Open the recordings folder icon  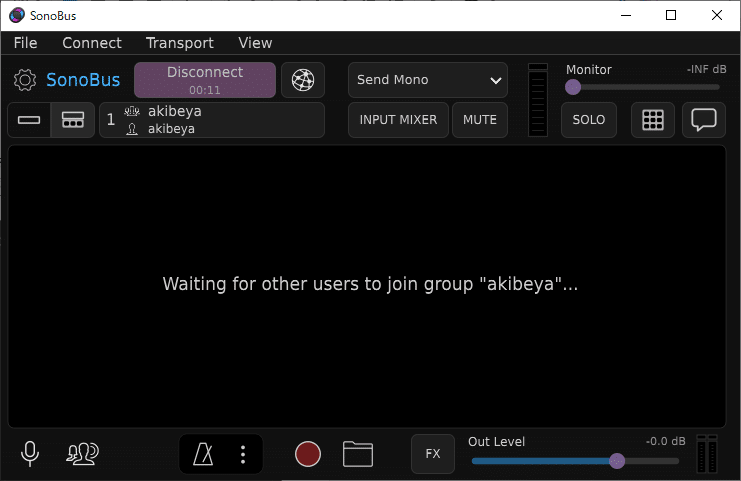pyautogui.click(x=358, y=454)
